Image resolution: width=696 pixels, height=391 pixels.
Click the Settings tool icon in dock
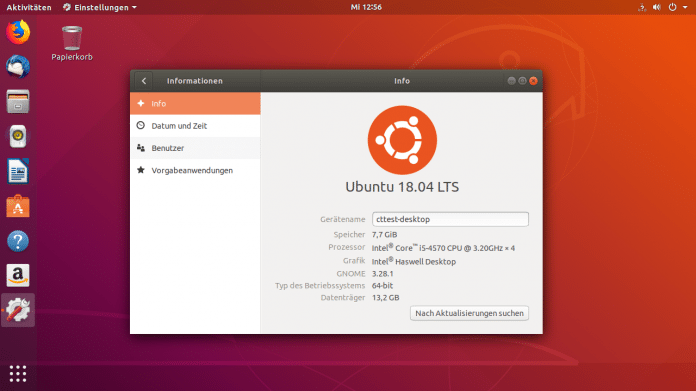pyautogui.click(x=18, y=310)
